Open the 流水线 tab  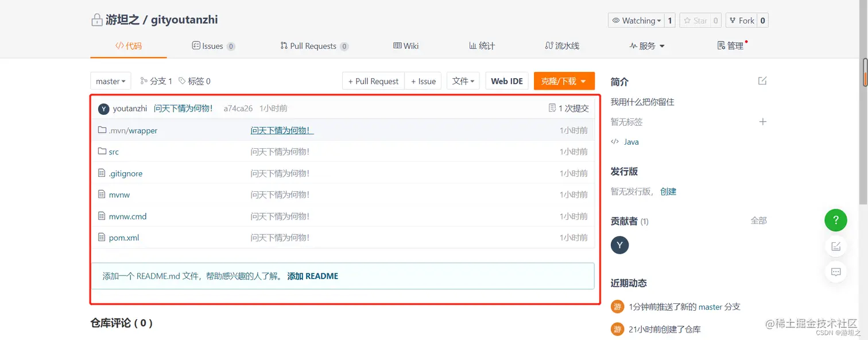pos(562,46)
